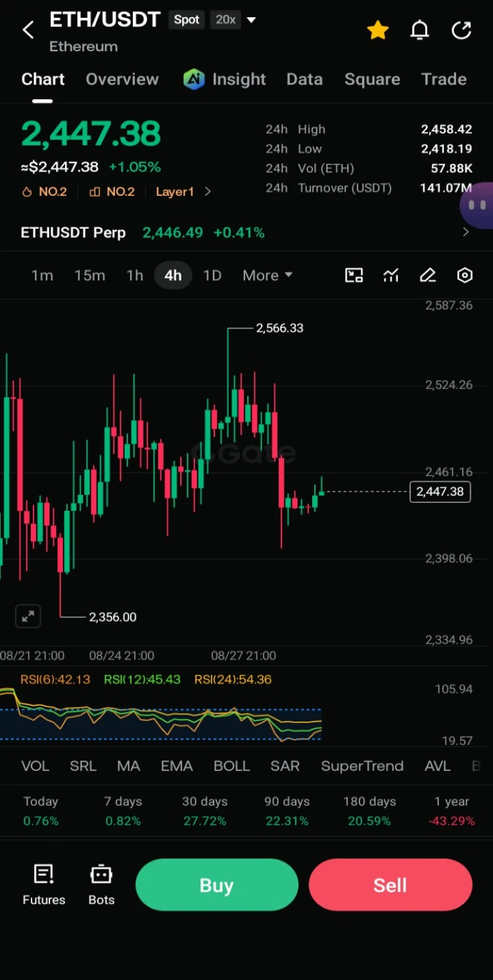Tap the 2,566.33 high marker label
This screenshot has height=980, width=493.
click(280, 328)
